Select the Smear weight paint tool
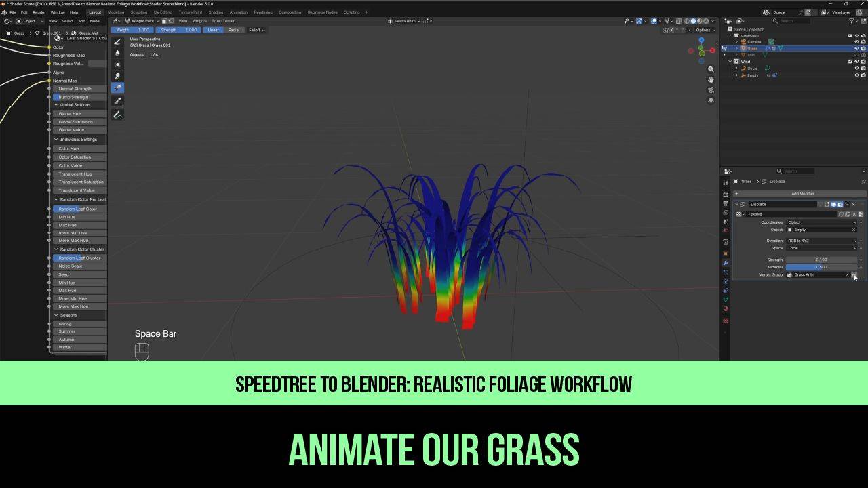Image resolution: width=868 pixels, height=488 pixels. tap(117, 76)
